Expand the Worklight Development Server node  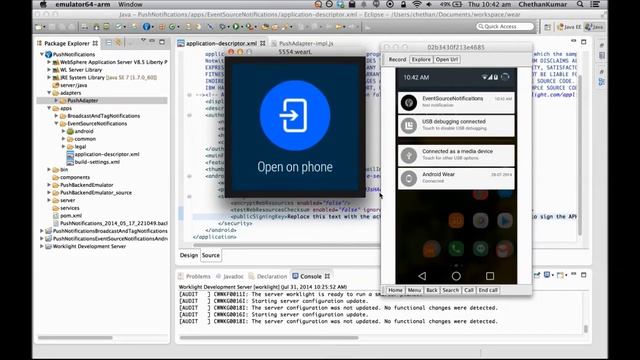click(42, 246)
